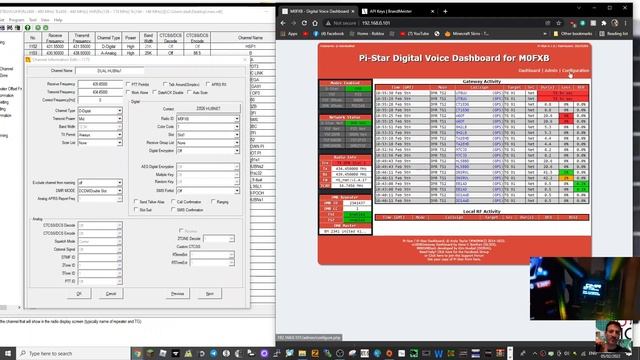Open a new Chrome tab with plus
Screen dimensions: 640x360
coord(445,11)
